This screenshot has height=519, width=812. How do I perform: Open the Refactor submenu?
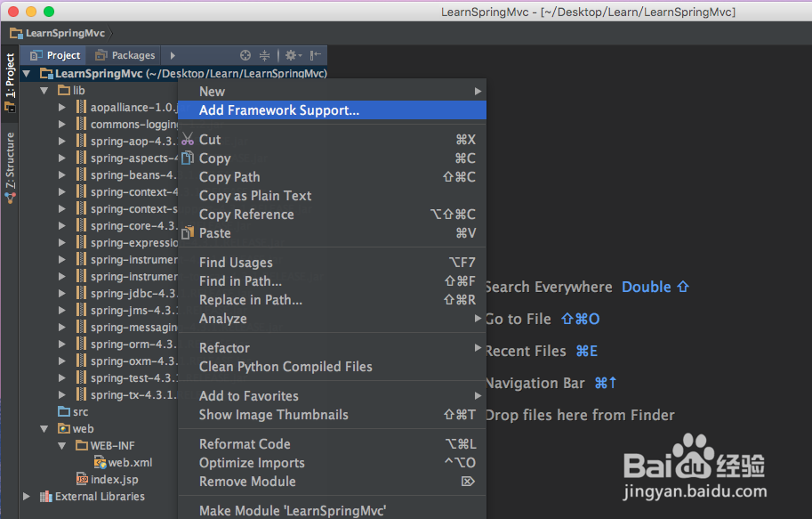point(332,348)
